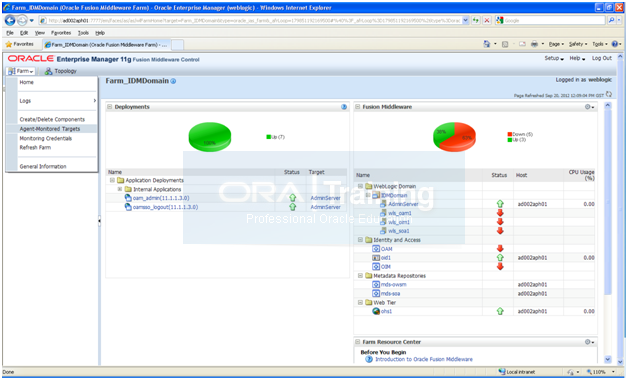Open Farm Resource Center gear options
Screen dimensions: 628x380
click(x=589, y=342)
